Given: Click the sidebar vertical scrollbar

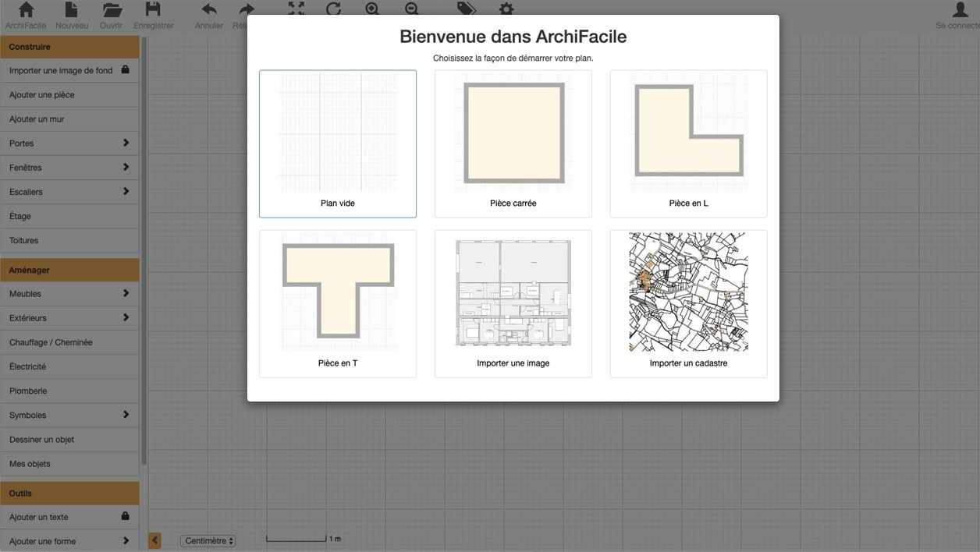Looking at the screenshot, I should pos(144,249).
